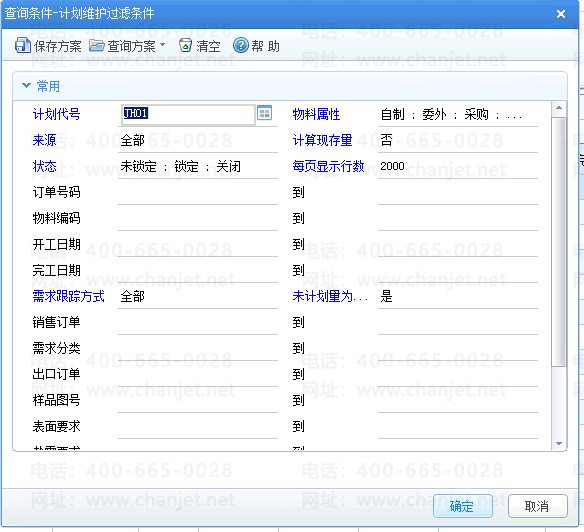This screenshot has width=584, height=532.
Task: Click the 取消 cancel button
Action: [538, 506]
